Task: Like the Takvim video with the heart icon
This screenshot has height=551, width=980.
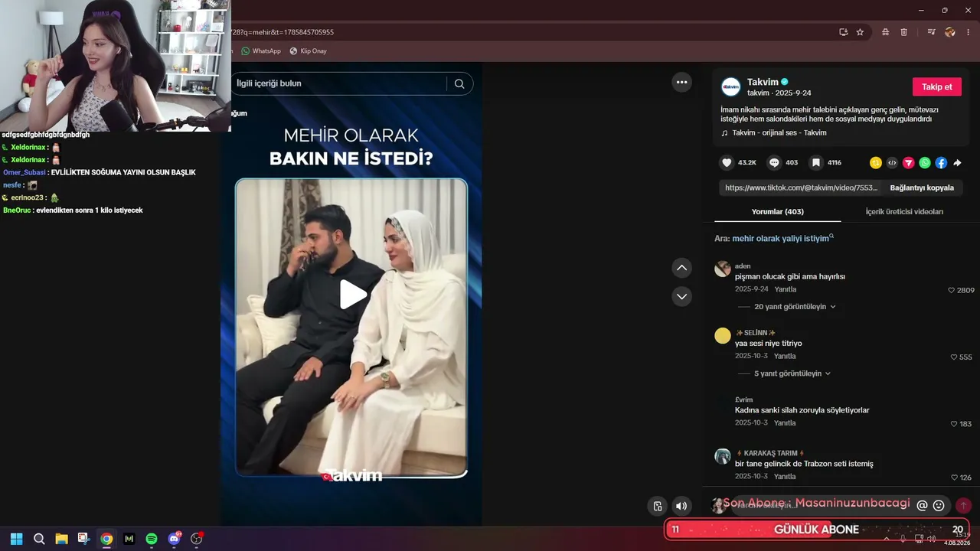Action: [x=727, y=163]
